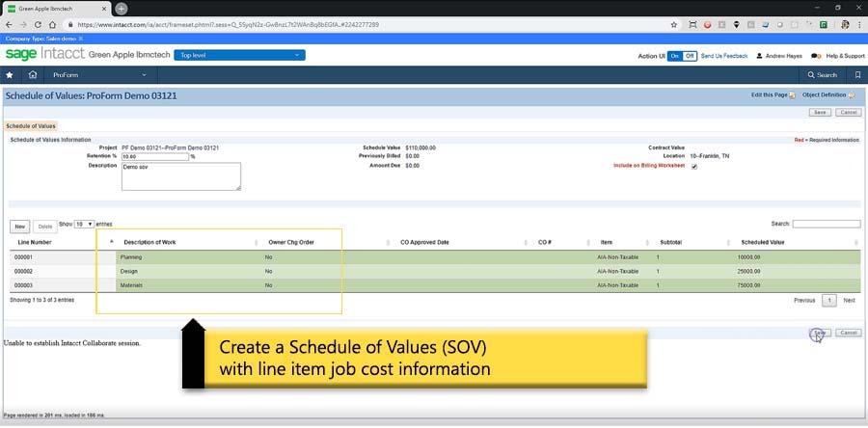868x428 pixels.
Task: Click the Retention % input field
Action: pyautogui.click(x=155, y=157)
